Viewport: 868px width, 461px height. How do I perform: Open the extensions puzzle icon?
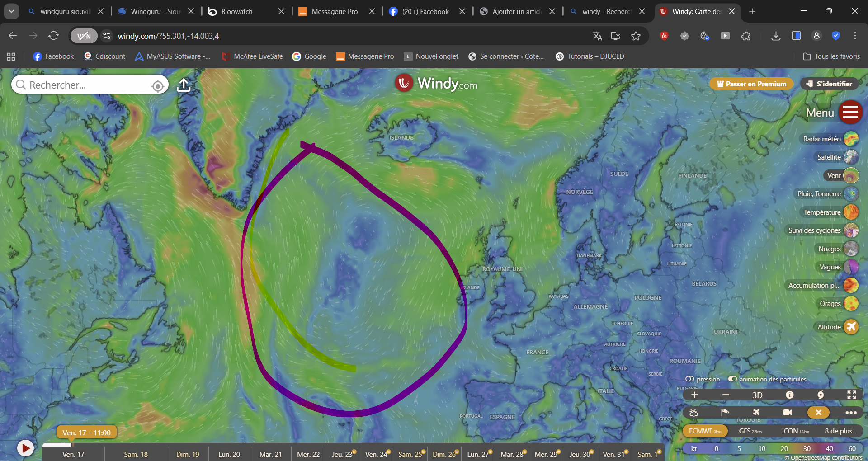[x=746, y=36]
